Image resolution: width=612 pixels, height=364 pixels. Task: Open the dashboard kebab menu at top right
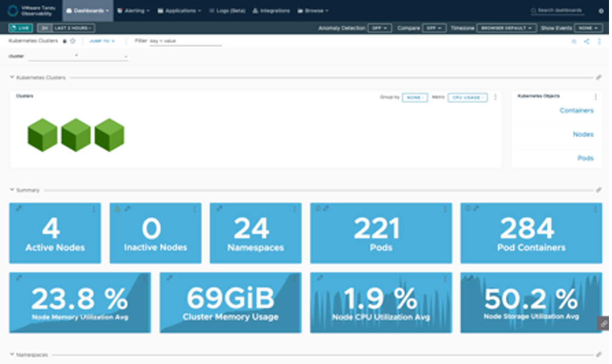(x=599, y=42)
